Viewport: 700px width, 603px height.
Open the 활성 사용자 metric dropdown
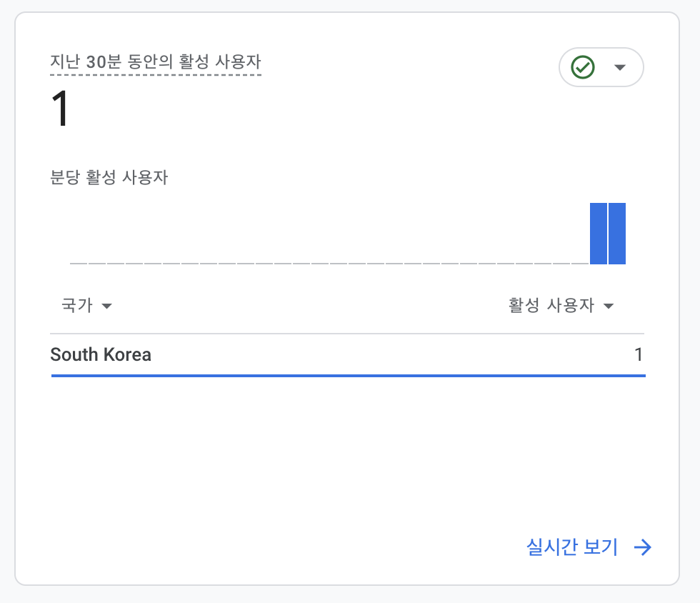pos(561,306)
